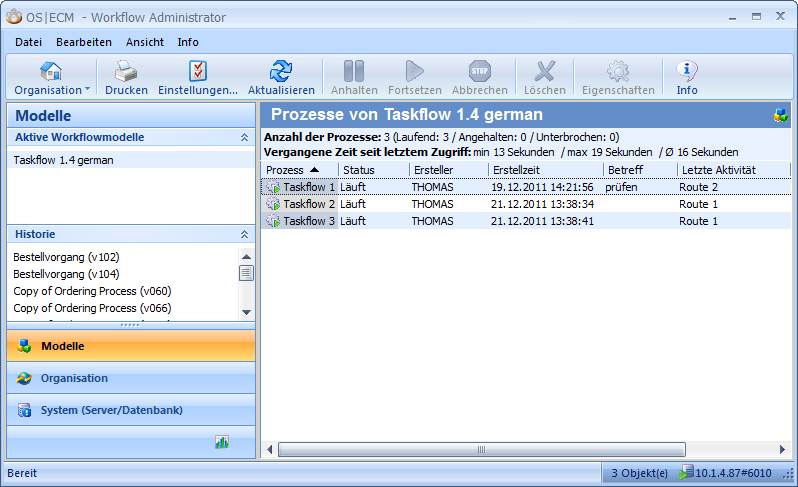The height and width of the screenshot is (487, 798).
Task: Collapse the Aktive Workflowmodelle section
Action: tap(244, 137)
